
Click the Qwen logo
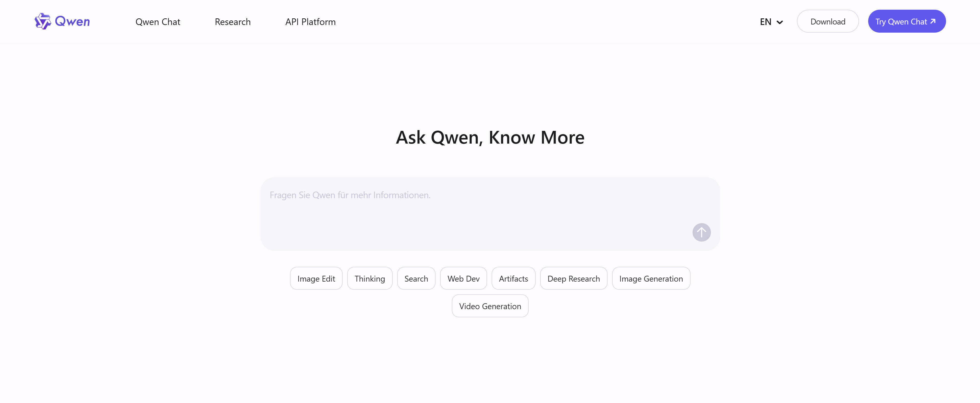[x=62, y=21]
